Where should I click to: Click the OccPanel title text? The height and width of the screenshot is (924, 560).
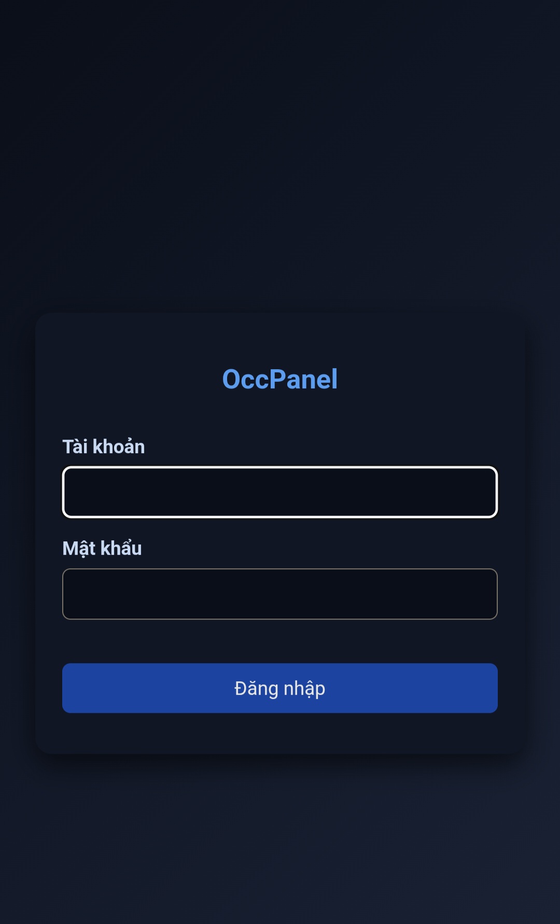tap(280, 379)
